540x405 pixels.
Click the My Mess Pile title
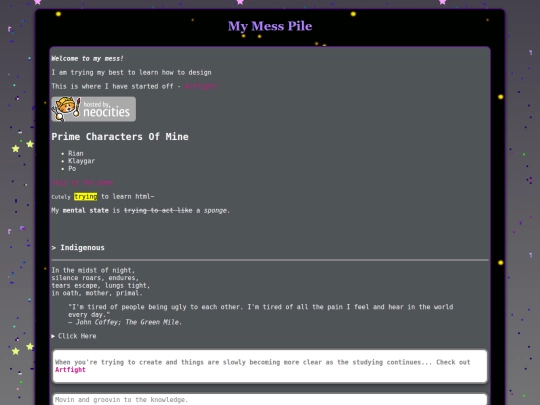pyautogui.click(x=270, y=26)
